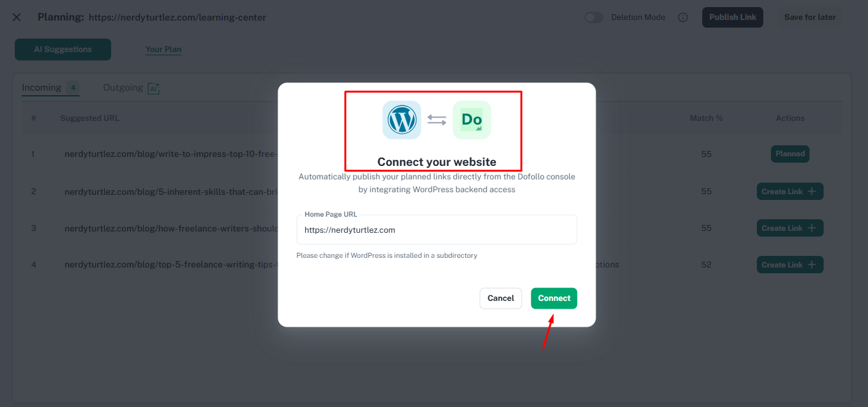The image size is (868, 407).
Task: Edit the Home Page URL field
Action: [x=437, y=230]
